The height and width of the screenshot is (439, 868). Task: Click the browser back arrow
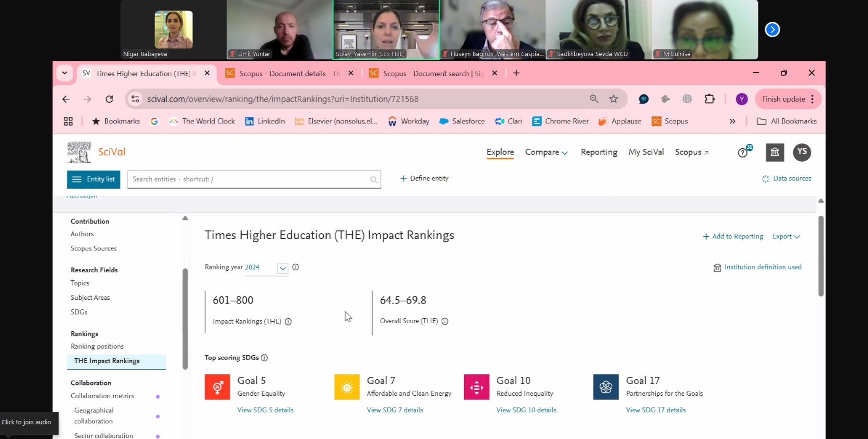pos(66,99)
